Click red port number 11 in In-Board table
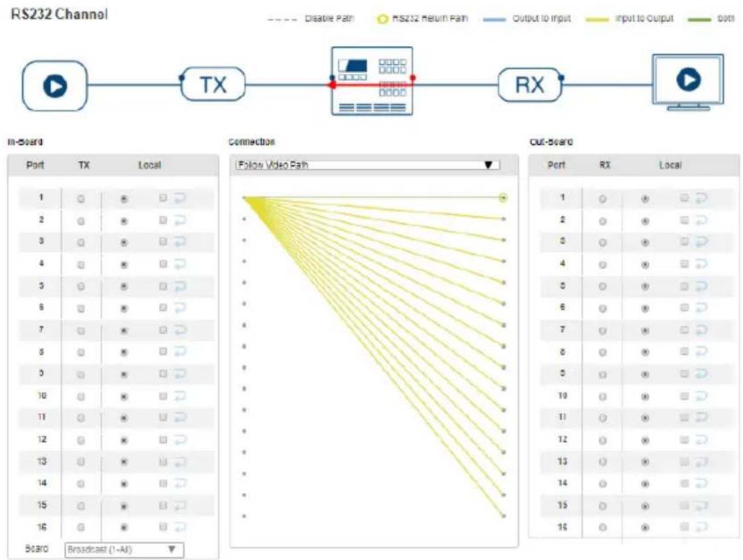Screen dimensions: 743x560 pyautogui.click(x=42, y=417)
